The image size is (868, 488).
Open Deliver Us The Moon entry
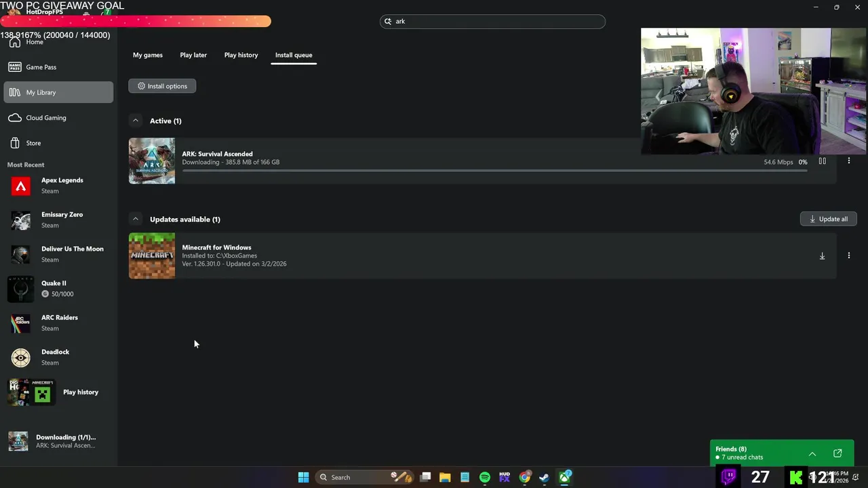coord(58,254)
